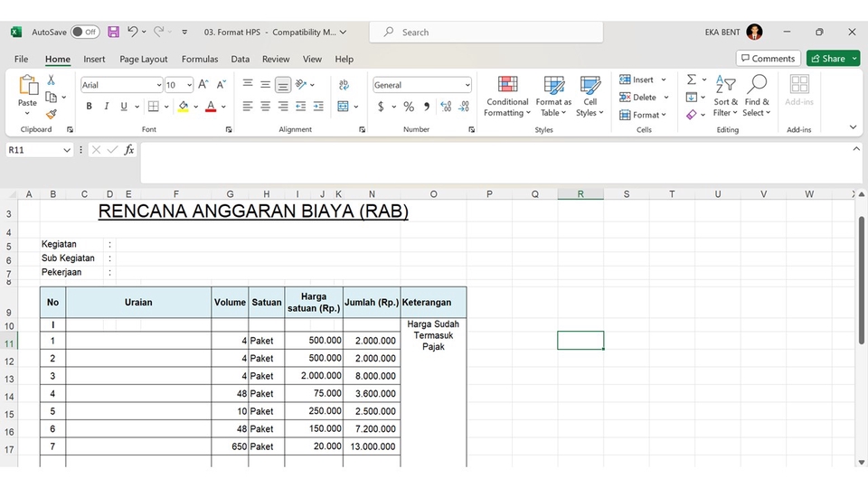The width and height of the screenshot is (868, 488).
Task: Collapse the ribbon with chevron
Action: pyautogui.click(x=853, y=127)
